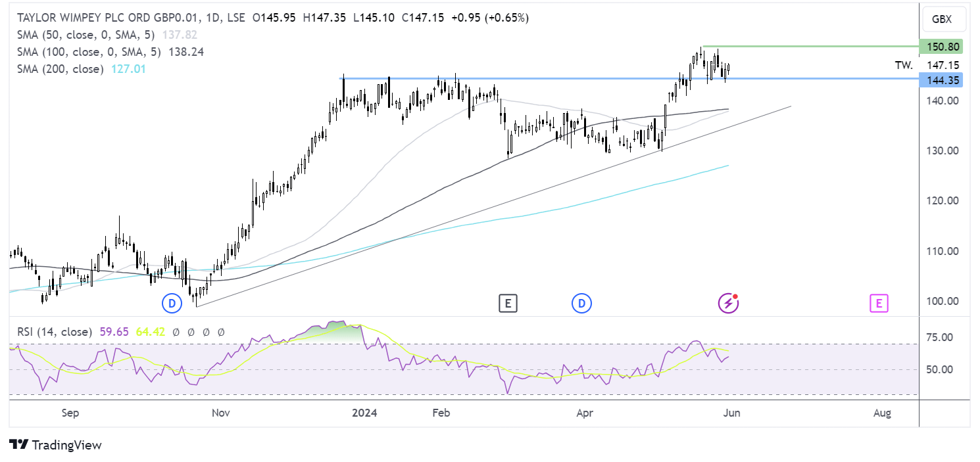Click the Nov label on the time axis
This screenshot has height=462, width=980.
click(221, 413)
